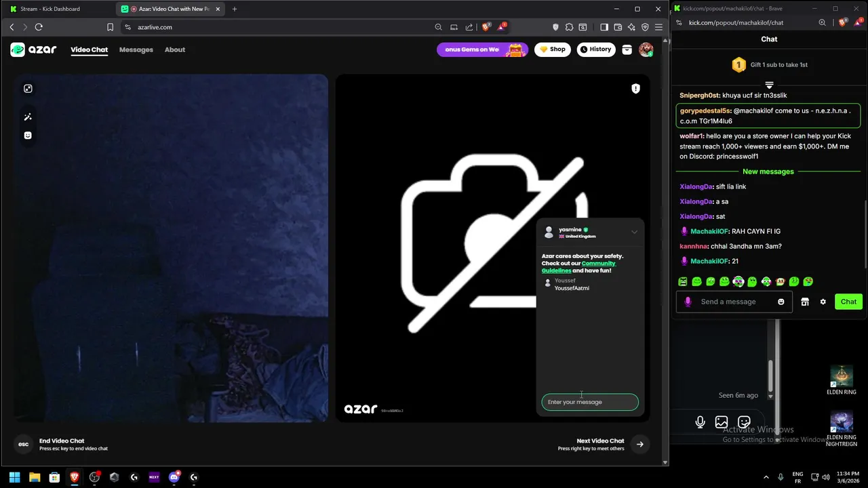Click username wolfar1 in Kick chat
The height and width of the screenshot is (488, 868).
691,136
